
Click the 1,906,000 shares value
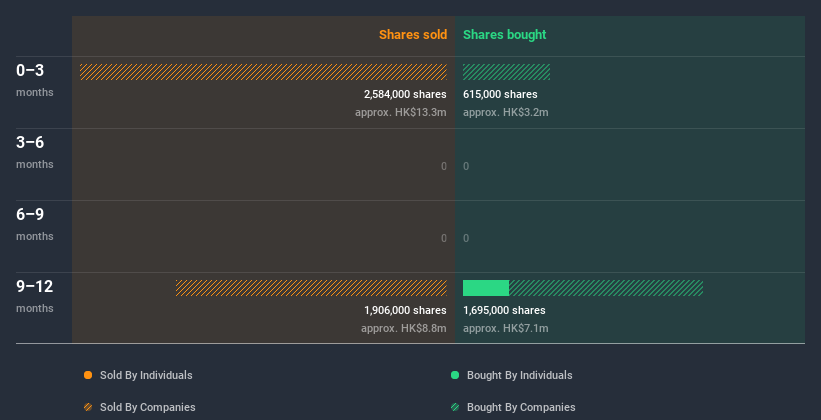click(x=405, y=311)
